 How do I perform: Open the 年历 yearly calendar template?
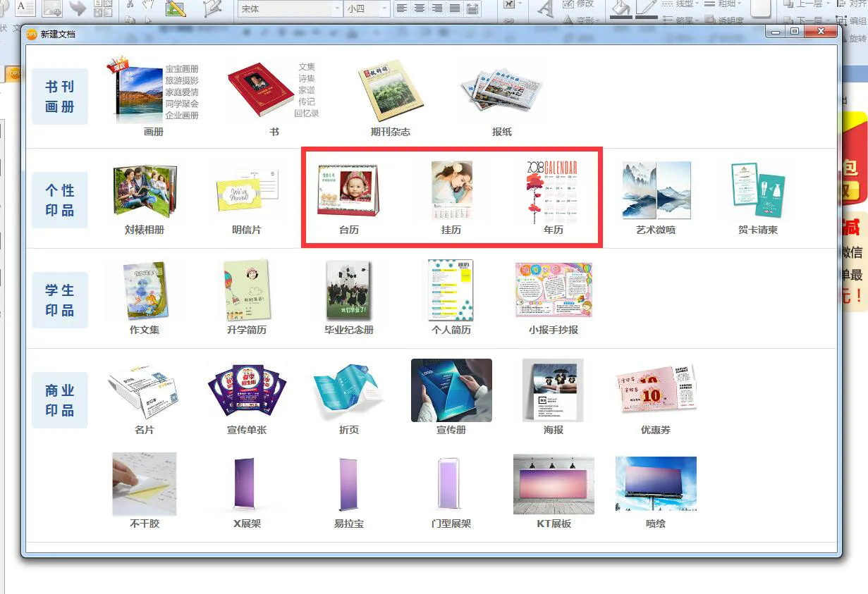coord(553,191)
